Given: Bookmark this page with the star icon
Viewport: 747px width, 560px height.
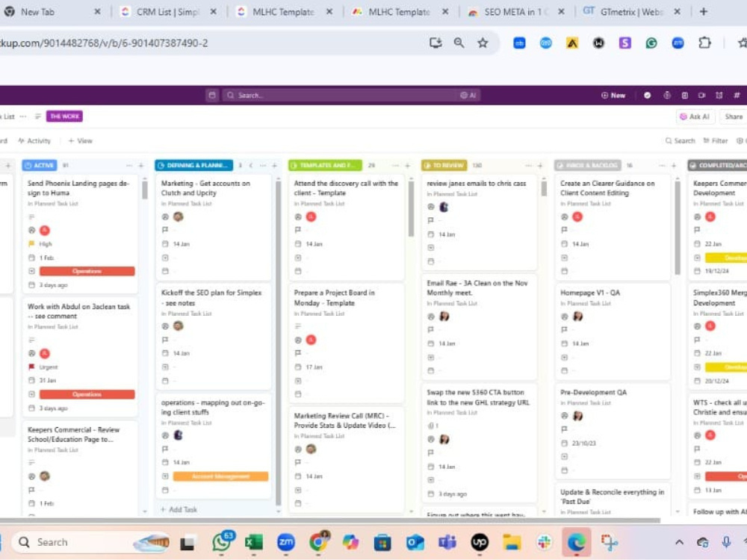Looking at the screenshot, I should (x=483, y=43).
